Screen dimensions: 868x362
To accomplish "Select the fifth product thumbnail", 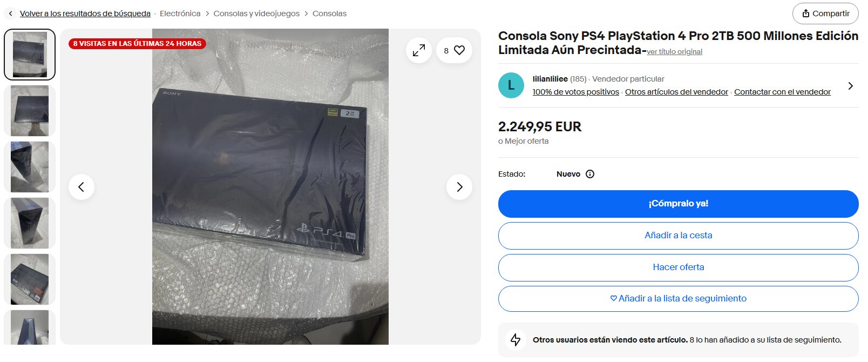I will coord(30,279).
